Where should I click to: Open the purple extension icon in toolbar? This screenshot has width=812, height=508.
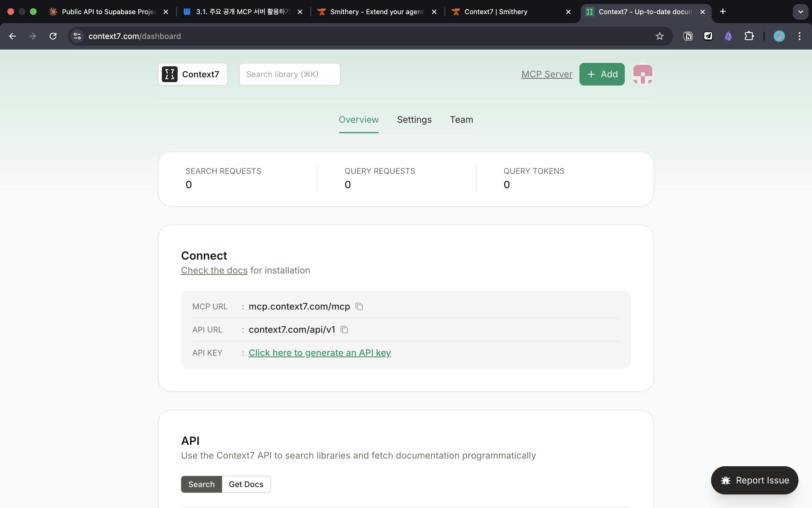point(728,36)
